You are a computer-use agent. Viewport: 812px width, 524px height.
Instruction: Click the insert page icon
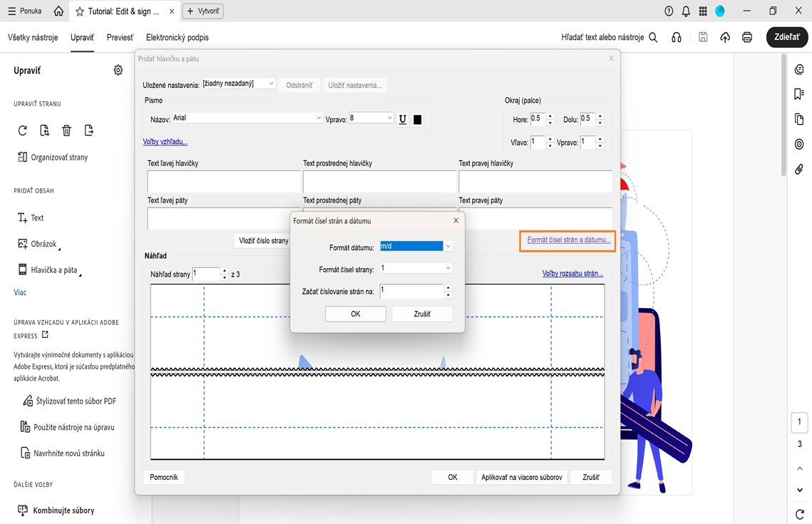tap(88, 130)
